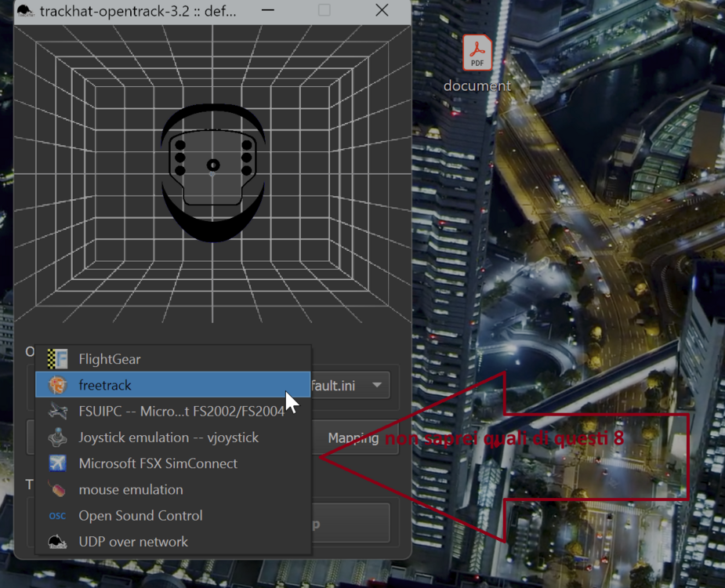Click the 3D head tracking preview
725x588 pixels.
[212, 180]
